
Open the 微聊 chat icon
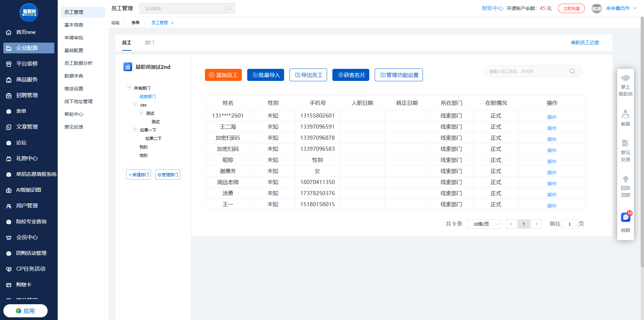point(626,217)
